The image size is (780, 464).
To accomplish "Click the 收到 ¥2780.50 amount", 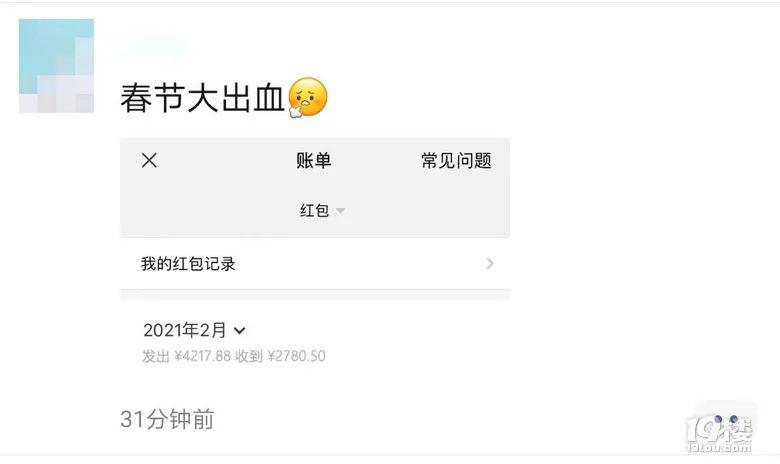I will pos(281,356).
